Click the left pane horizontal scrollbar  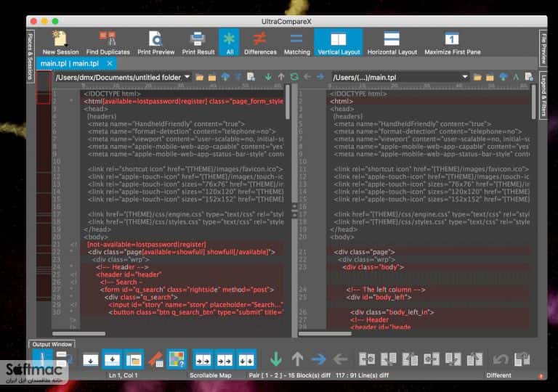click(x=79, y=334)
